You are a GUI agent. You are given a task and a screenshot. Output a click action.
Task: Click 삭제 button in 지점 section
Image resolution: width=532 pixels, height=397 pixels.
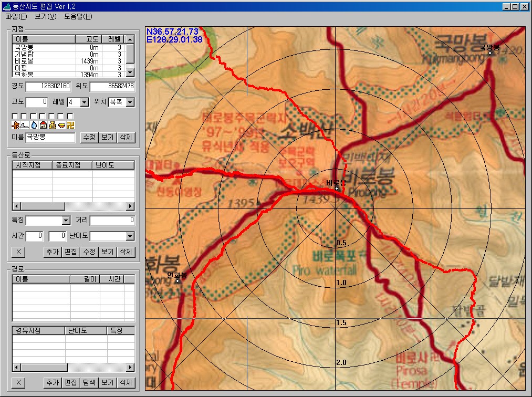[x=126, y=138]
